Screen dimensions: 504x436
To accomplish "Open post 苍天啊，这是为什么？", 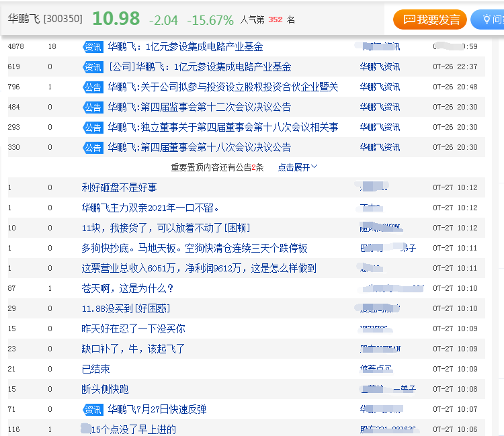I will [x=127, y=288].
